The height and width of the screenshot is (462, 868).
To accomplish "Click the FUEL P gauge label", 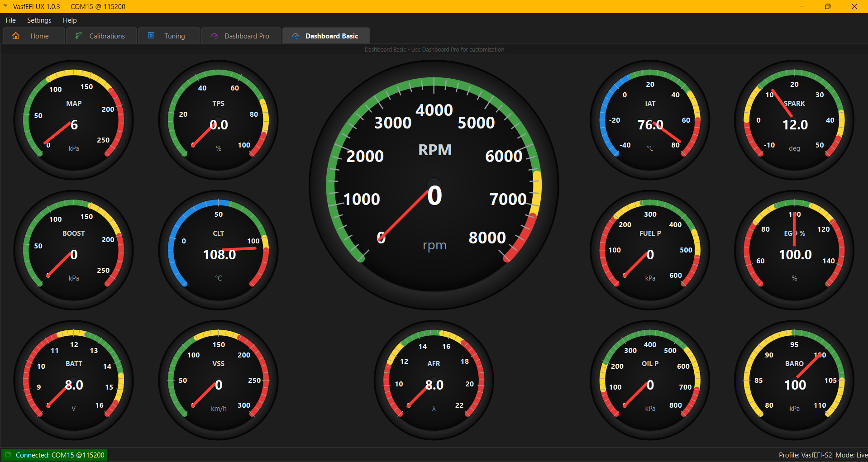I will tap(650, 233).
